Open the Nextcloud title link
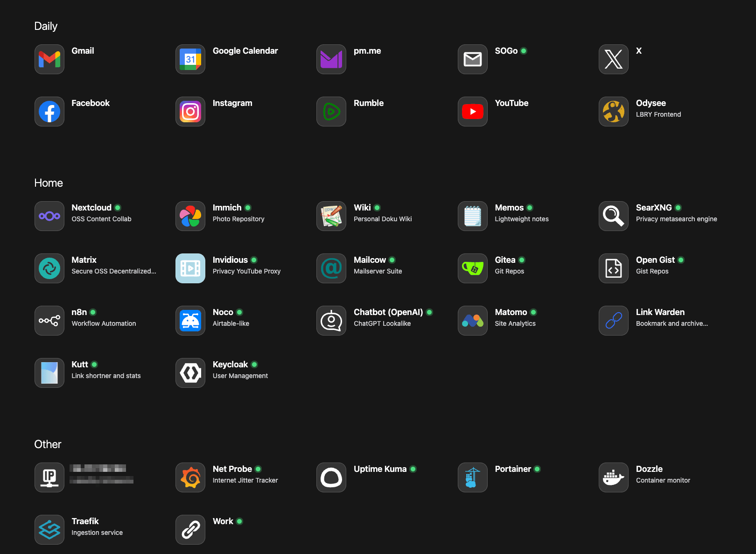This screenshot has height=554, width=756. [91, 208]
